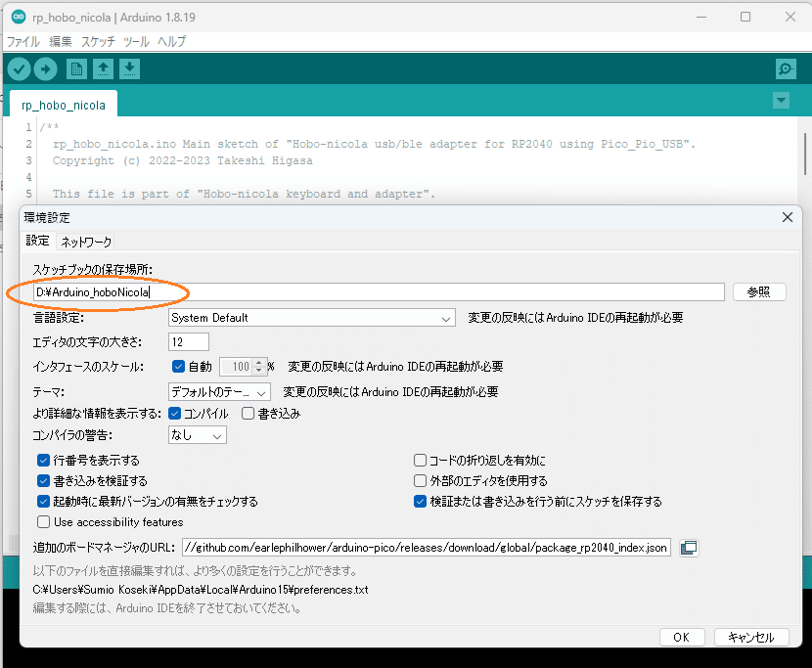Click the interface scale 100 value field
This screenshot has width=812, height=668.
pos(237,367)
